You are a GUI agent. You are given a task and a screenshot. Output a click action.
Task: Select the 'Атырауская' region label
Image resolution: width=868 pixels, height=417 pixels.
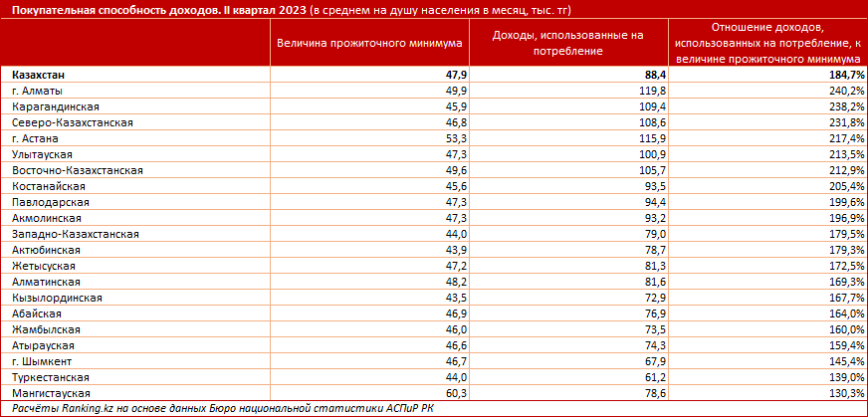click(47, 346)
